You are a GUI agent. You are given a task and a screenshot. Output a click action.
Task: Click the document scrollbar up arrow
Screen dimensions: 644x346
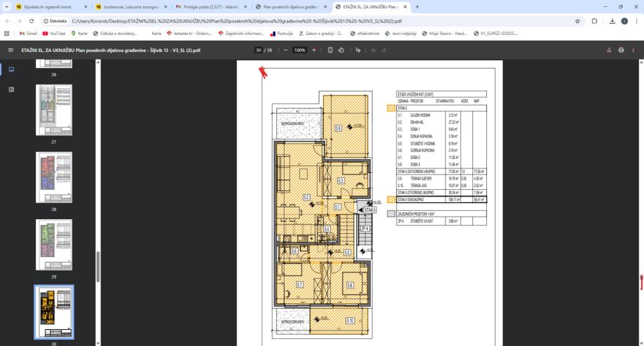641,62
